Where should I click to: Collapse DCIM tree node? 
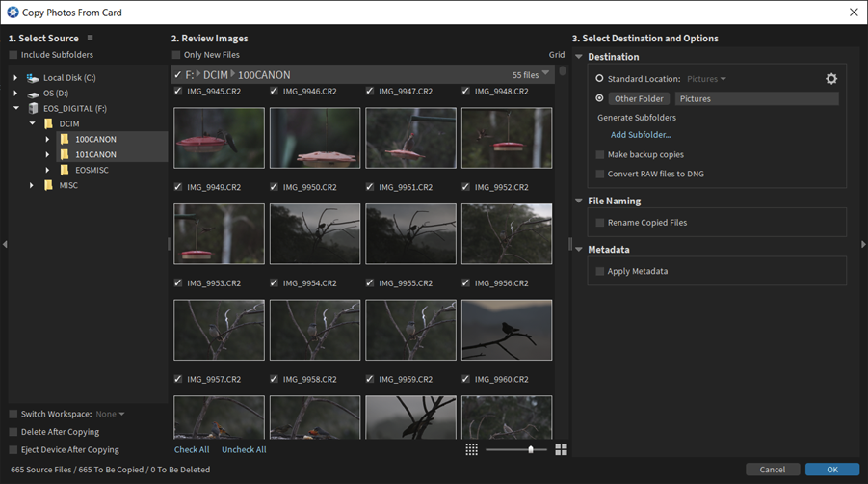click(x=32, y=123)
